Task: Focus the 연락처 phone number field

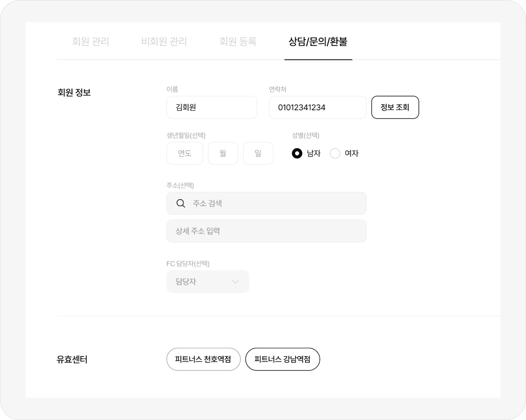Action: pyautogui.click(x=317, y=107)
